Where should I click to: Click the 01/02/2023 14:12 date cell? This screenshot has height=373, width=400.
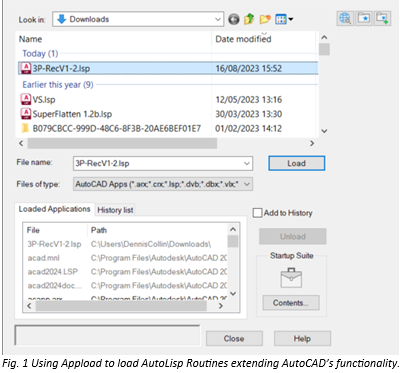[x=248, y=128]
